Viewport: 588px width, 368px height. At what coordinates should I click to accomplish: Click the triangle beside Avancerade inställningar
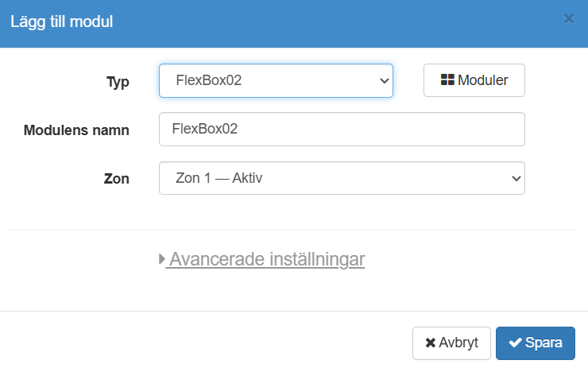162,259
